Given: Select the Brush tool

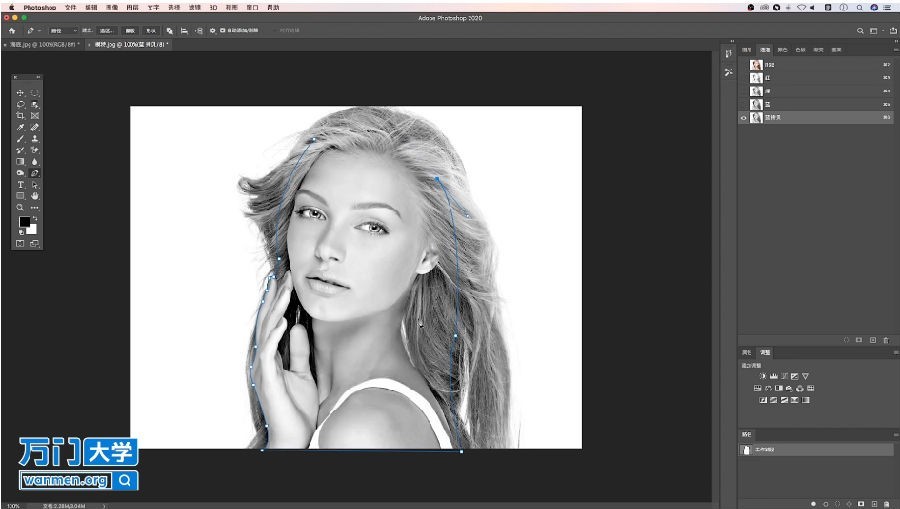Looking at the screenshot, I should coord(20,139).
